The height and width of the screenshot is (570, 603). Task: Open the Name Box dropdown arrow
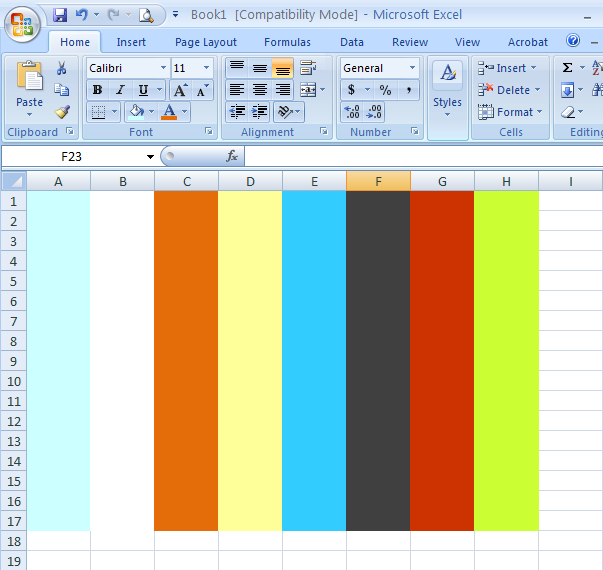click(x=150, y=157)
